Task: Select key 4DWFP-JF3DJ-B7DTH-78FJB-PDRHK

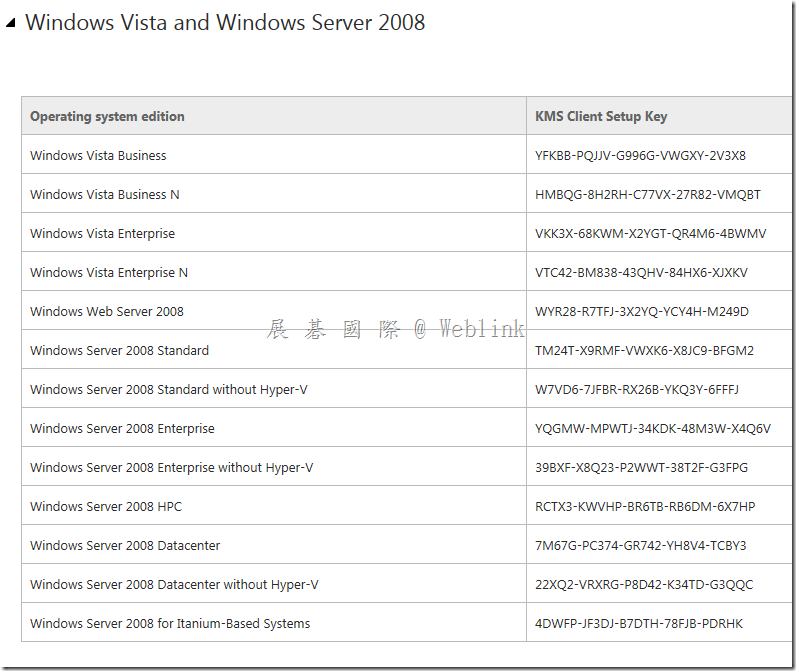Action: coord(639,623)
